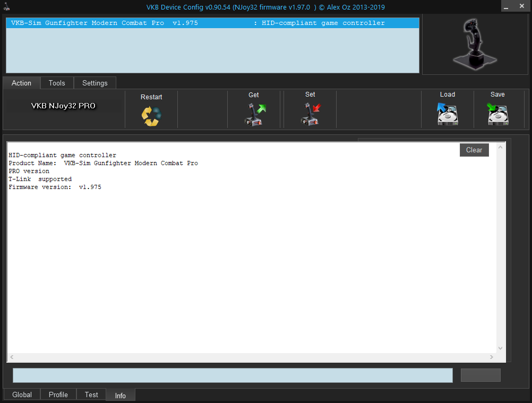Screen dimensions: 532x403
Task: Click the log's horizontal scrollbar right arrow
Action: [x=493, y=357]
